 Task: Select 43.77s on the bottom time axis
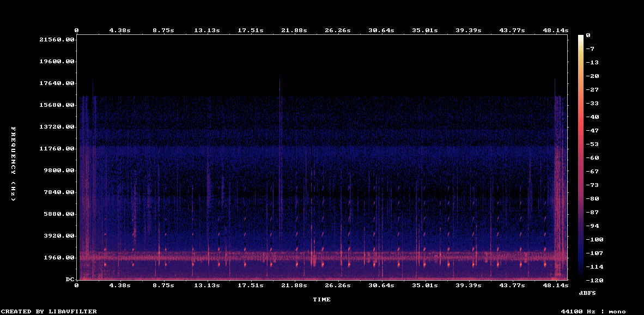[x=512, y=285]
